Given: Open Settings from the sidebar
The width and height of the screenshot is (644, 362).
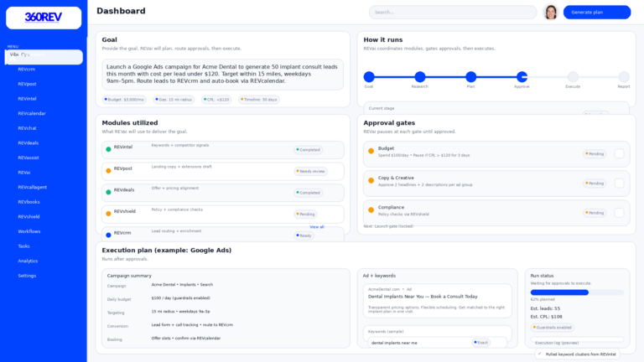Looking at the screenshot, I should (x=27, y=276).
